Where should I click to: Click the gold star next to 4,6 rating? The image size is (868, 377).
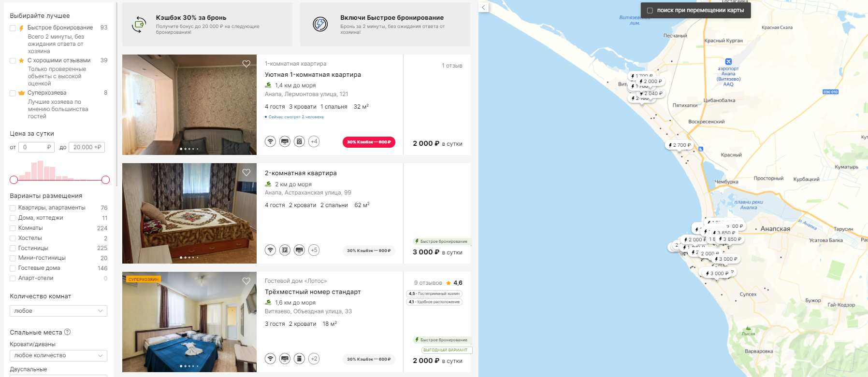[448, 283]
